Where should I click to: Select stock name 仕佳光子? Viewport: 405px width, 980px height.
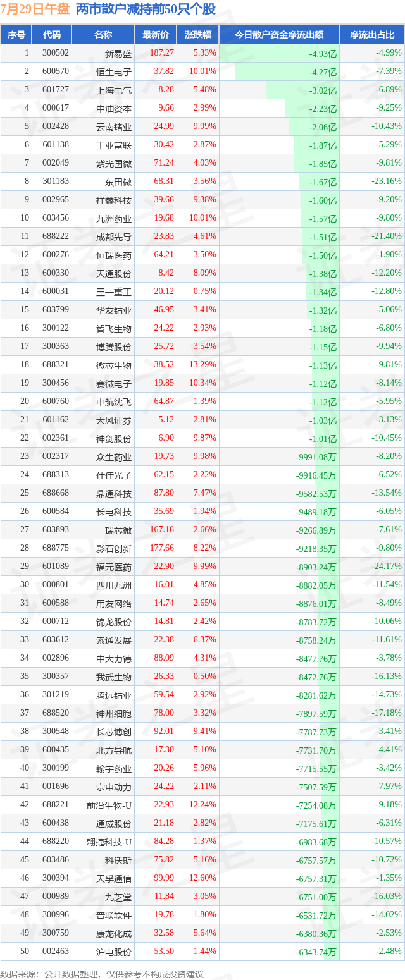(x=114, y=475)
